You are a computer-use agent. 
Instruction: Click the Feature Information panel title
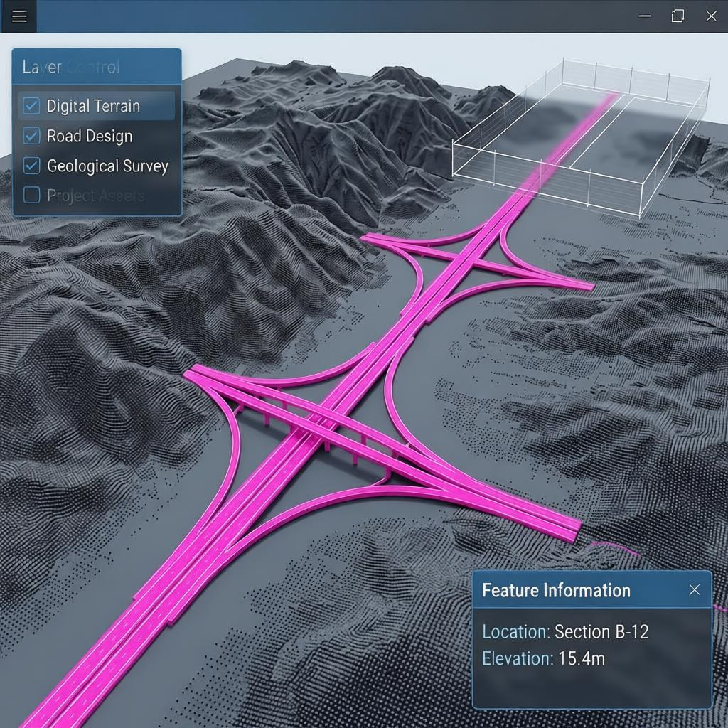556,590
